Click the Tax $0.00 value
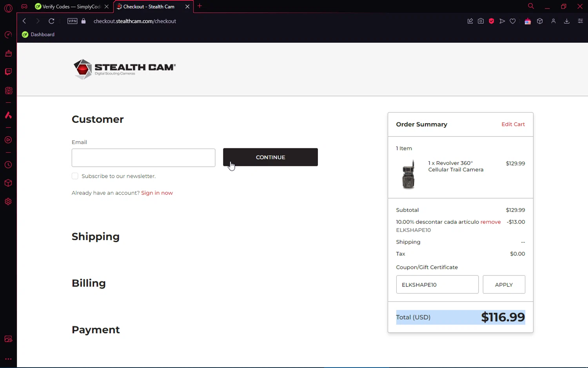 pos(517,254)
